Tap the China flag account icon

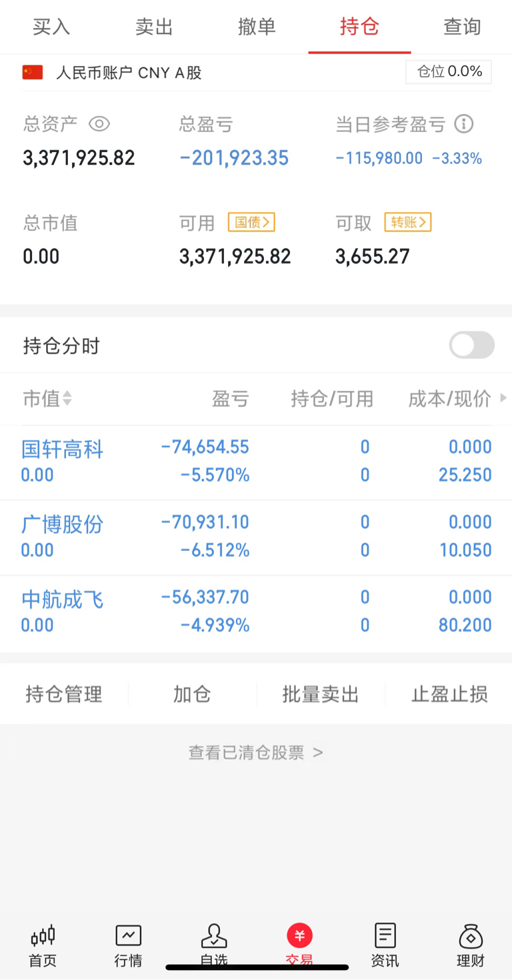[x=33, y=73]
